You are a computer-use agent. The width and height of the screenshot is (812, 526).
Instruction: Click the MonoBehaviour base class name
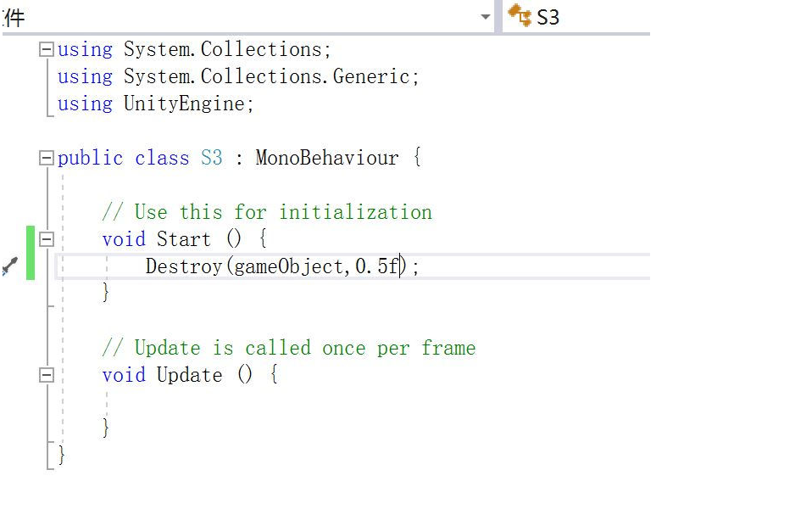pos(327,158)
